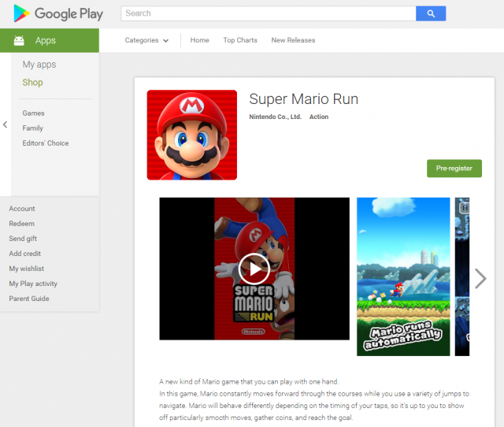Open the Account link
504x427 pixels.
coord(22,209)
